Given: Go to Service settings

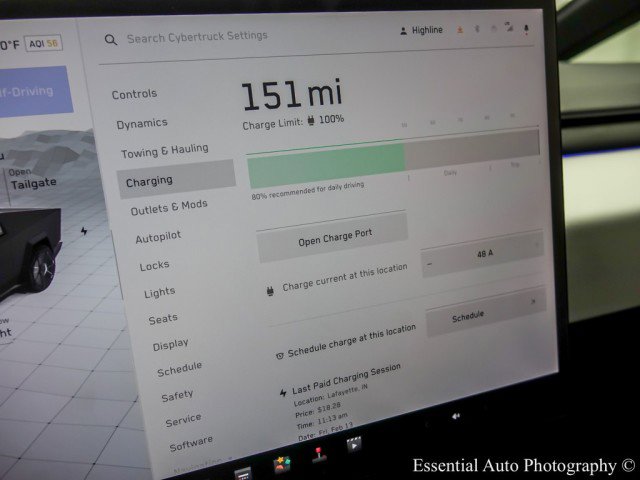Looking at the screenshot, I should click(x=183, y=420).
